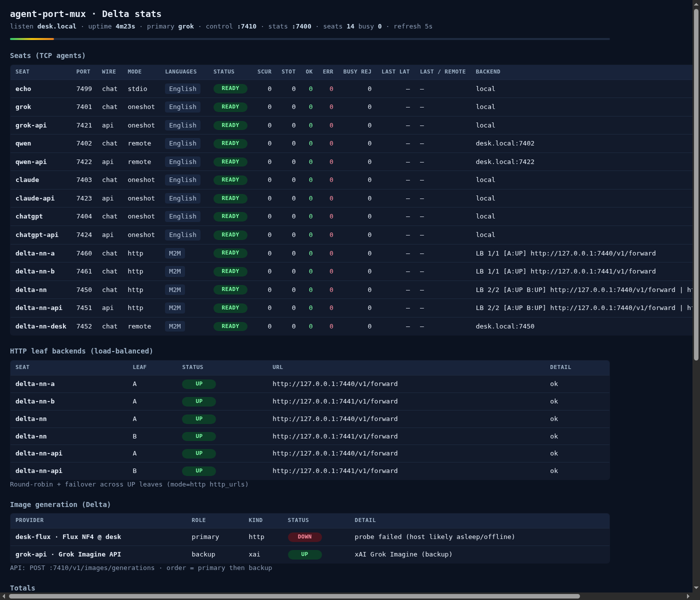Image resolution: width=700 pixels, height=600 pixels.
Task: Click "probe failed (host likely asleep/offline)" detail
Action: click(434, 536)
